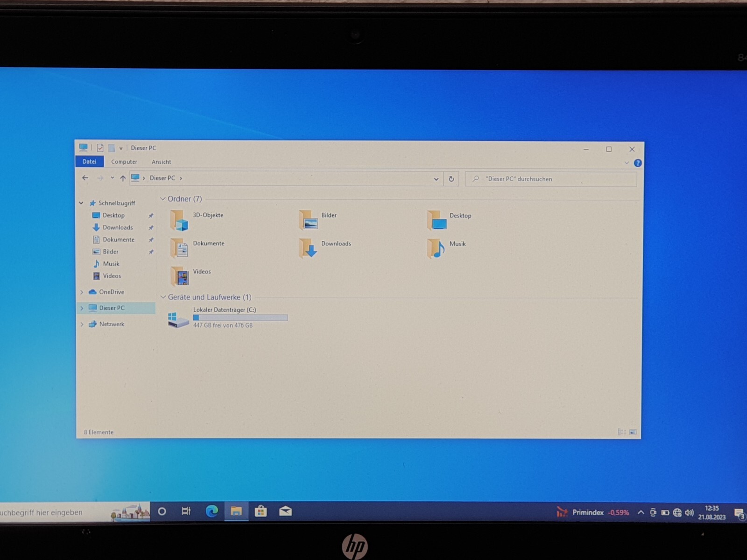Open the Videos folder in Ordner section
Image resolution: width=747 pixels, height=560 pixels.
point(179,276)
